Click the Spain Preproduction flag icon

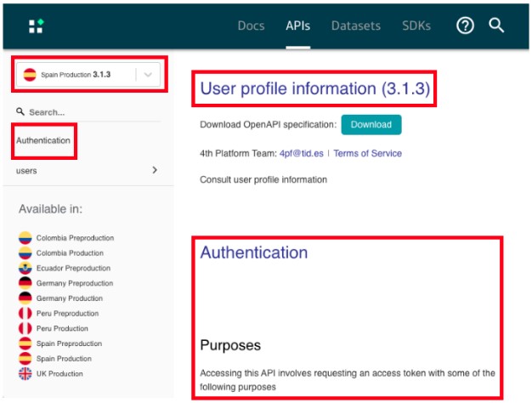coord(25,343)
